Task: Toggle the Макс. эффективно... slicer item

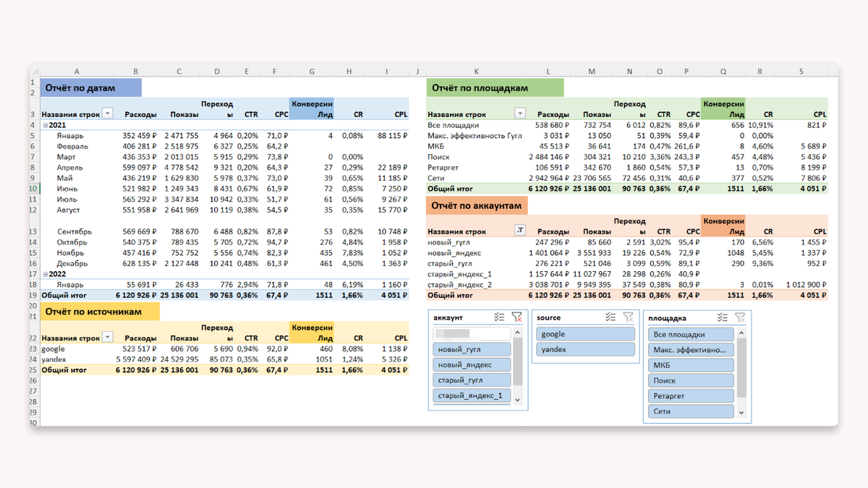Action: (692, 350)
